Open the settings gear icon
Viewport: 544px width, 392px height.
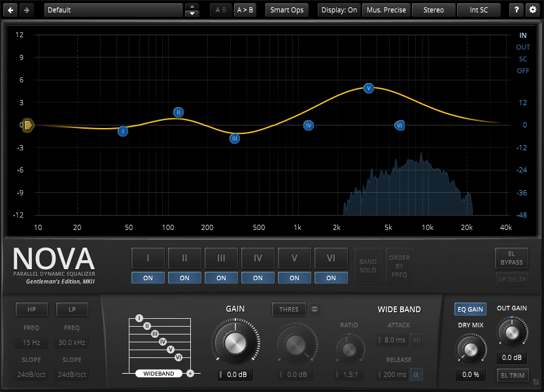tap(533, 10)
